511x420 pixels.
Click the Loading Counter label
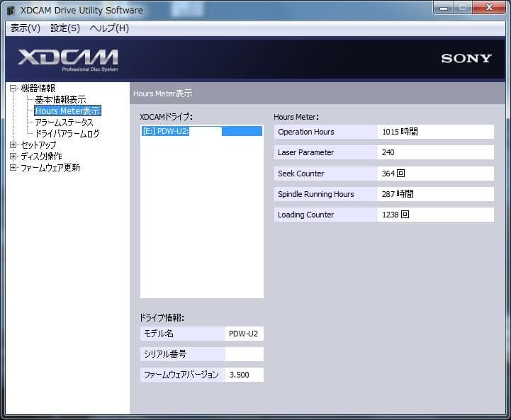(x=305, y=215)
